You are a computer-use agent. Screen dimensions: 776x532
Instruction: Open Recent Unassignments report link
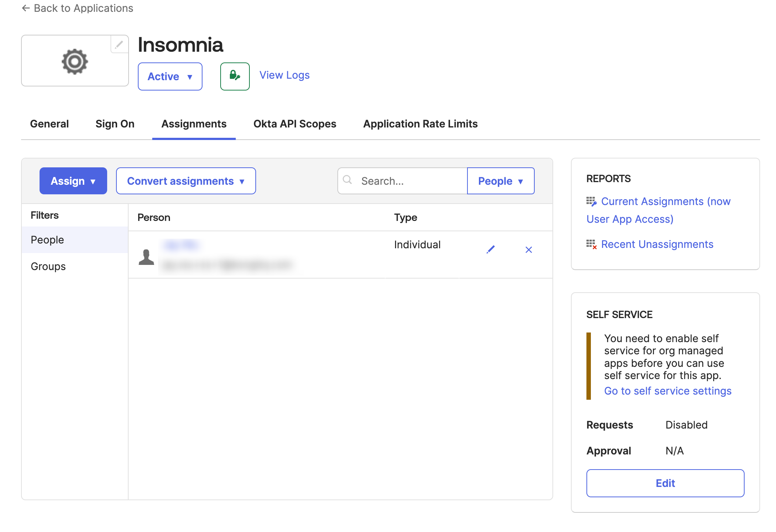(657, 244)
